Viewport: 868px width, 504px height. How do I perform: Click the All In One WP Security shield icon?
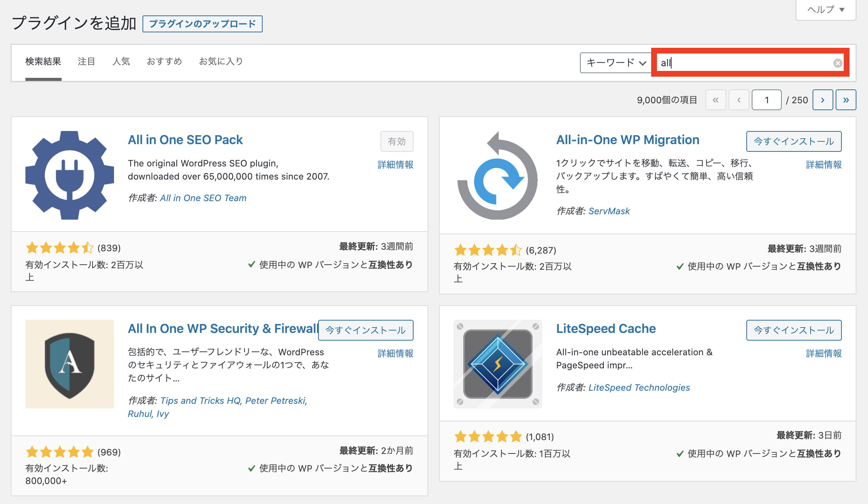(x=70, y=364)
